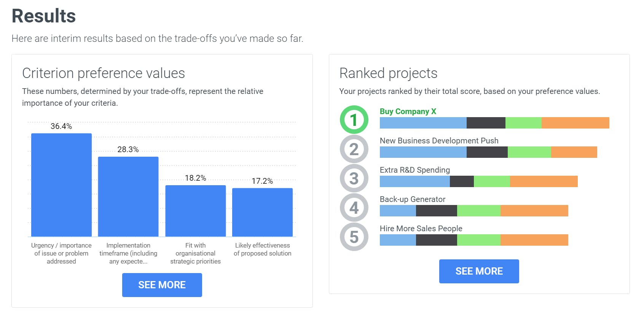The height and width of the screenshot is (313, 644).
Task: Select the Hire More Sales People entry
Action: (421, 229)
